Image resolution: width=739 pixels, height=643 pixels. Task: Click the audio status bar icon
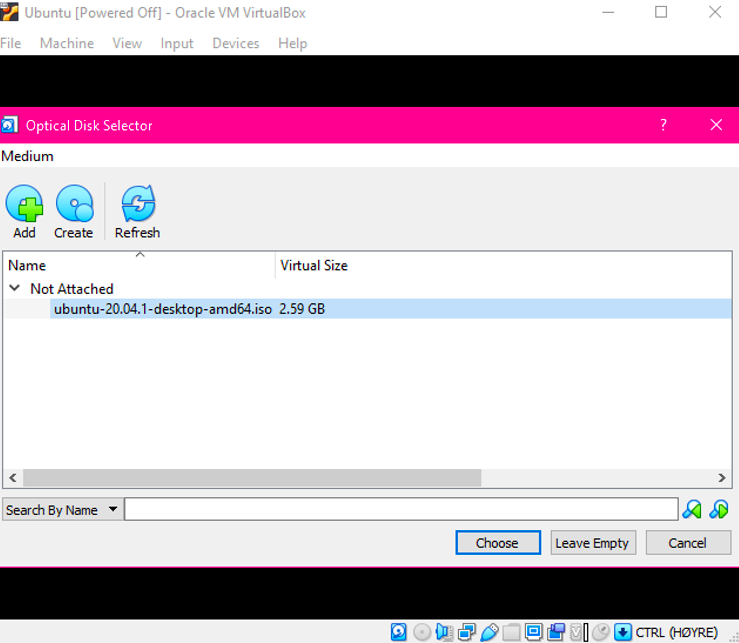pyautogui.click(x=444, y=632)
